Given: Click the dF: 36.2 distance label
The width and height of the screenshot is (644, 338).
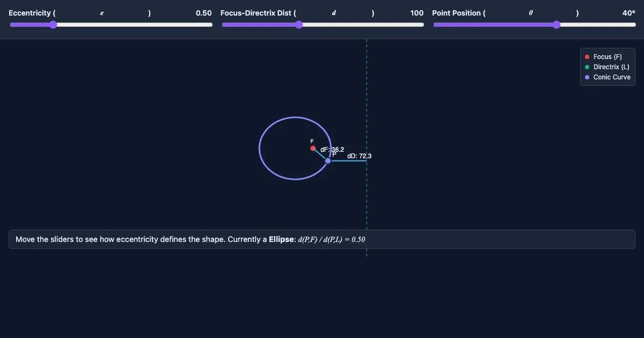Looking at the screenshot, I should pos(332,150).
